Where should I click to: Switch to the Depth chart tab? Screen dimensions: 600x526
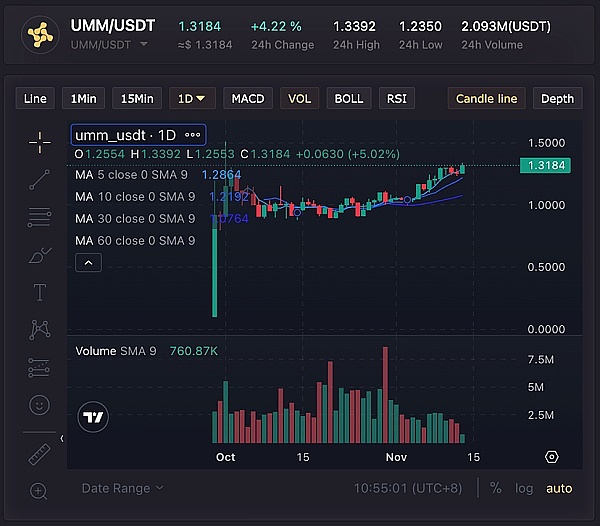click(557, 98)
